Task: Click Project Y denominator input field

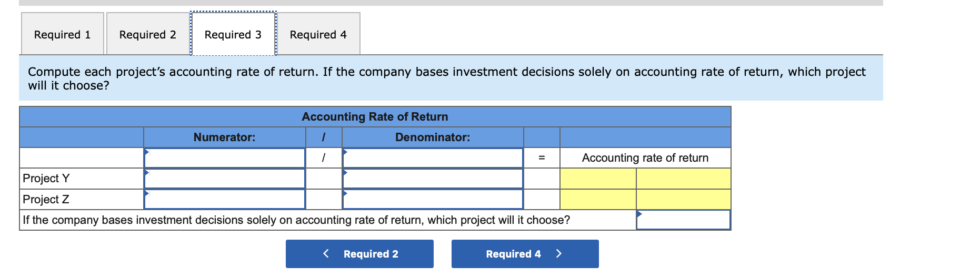Action: tap(433, 179)
